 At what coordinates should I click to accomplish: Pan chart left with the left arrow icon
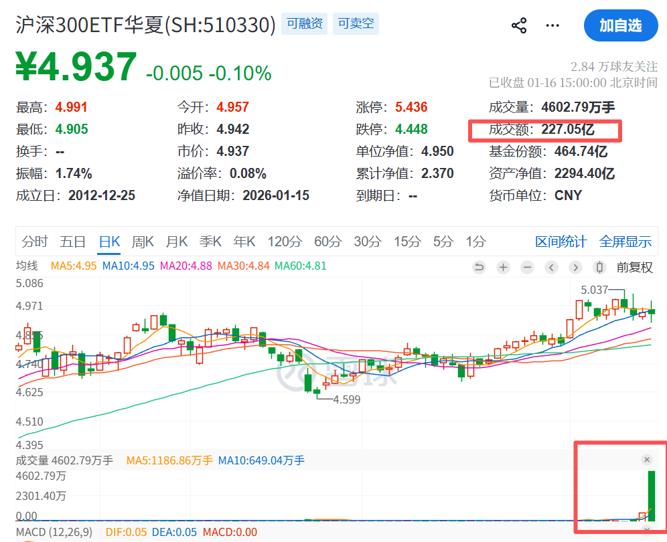click(551, 267)
